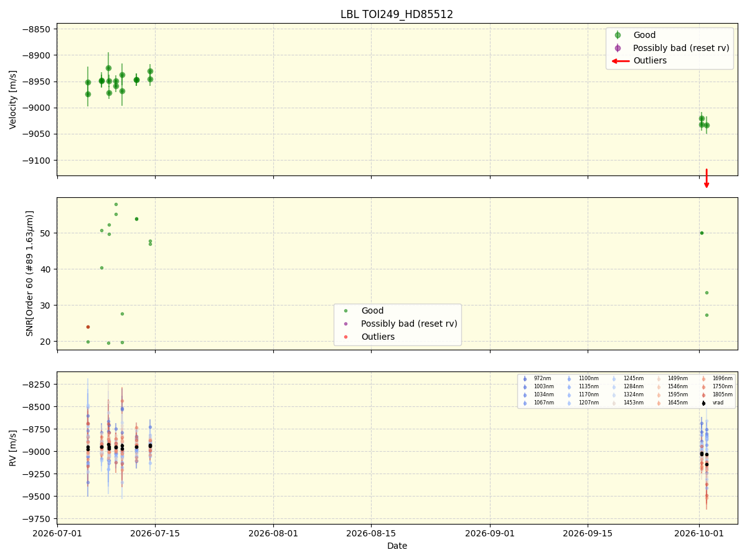
Task: Click the 'Good' entry in the SNR legend
Action: pos(372,311)
